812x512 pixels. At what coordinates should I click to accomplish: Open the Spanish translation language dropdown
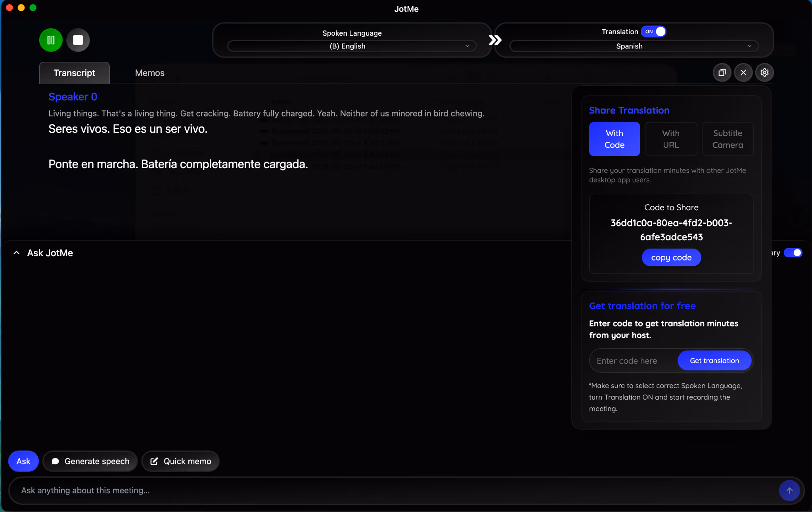coord(634,46)
